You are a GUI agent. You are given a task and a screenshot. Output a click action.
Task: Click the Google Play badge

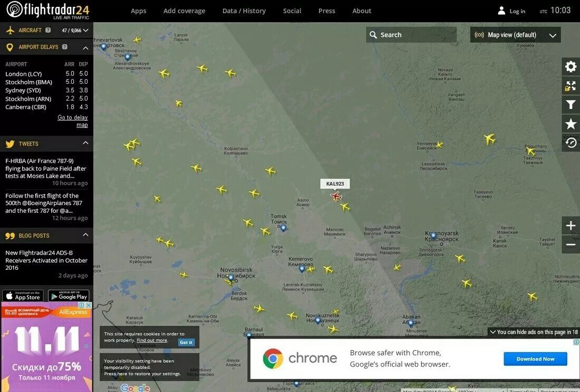(x=69, y=296)
